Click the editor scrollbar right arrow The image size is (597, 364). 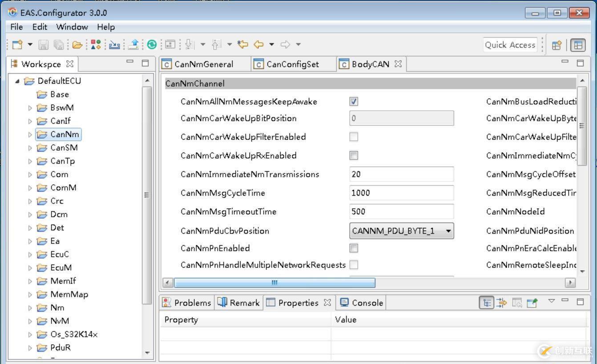click(570, 283)
